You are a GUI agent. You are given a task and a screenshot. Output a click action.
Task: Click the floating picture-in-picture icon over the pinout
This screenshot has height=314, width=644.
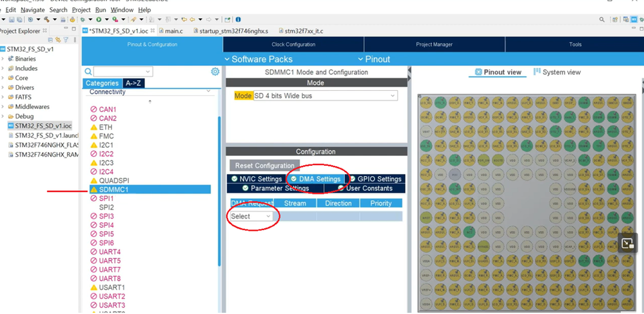tap(627, 243)
